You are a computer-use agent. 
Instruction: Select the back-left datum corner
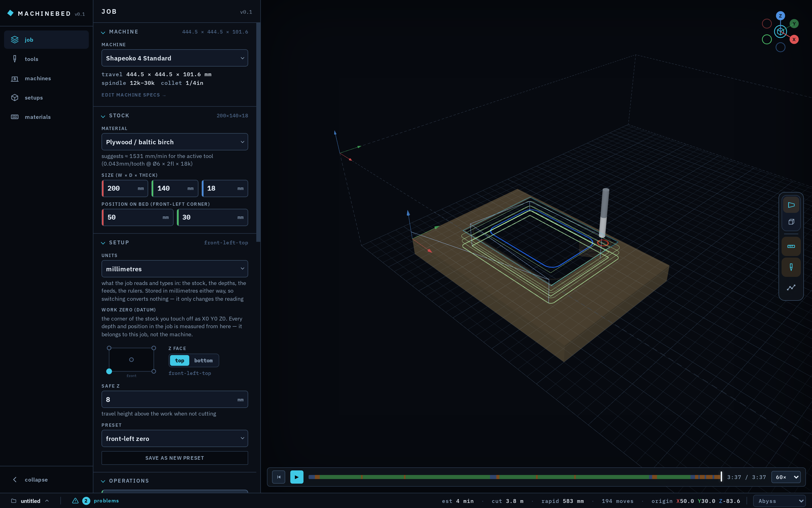click(109, 348)
